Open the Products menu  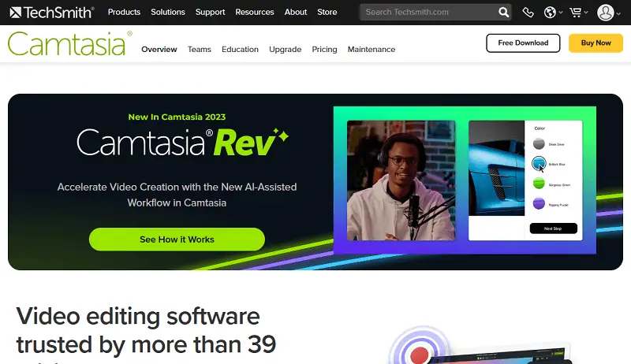pyautogui.click(x=124, y=12)
